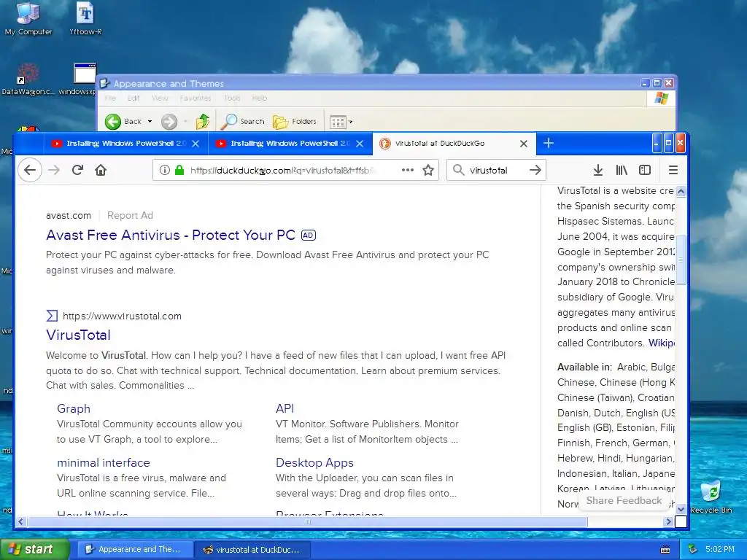Viewport: 747px width, 560px height.
Task: Open Help menu in Appearance and Themes
Action: [x=259, y=98]
